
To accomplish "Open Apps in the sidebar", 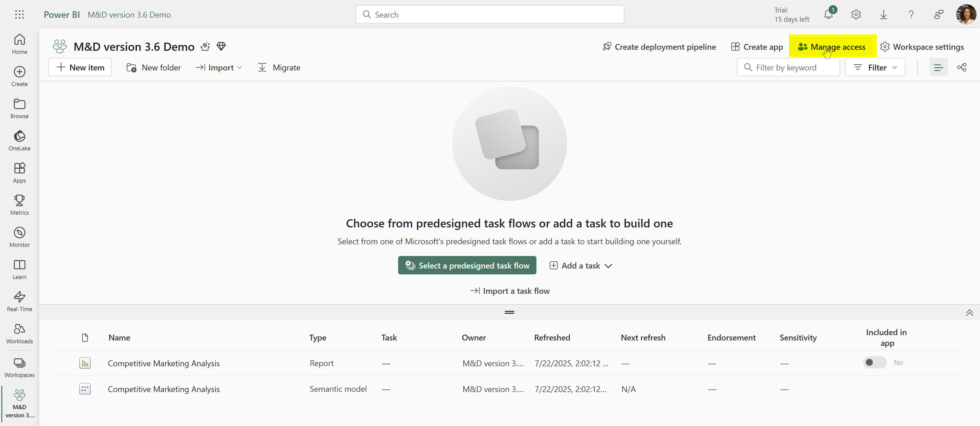I will pyautogui.click(x=19, y=173).
